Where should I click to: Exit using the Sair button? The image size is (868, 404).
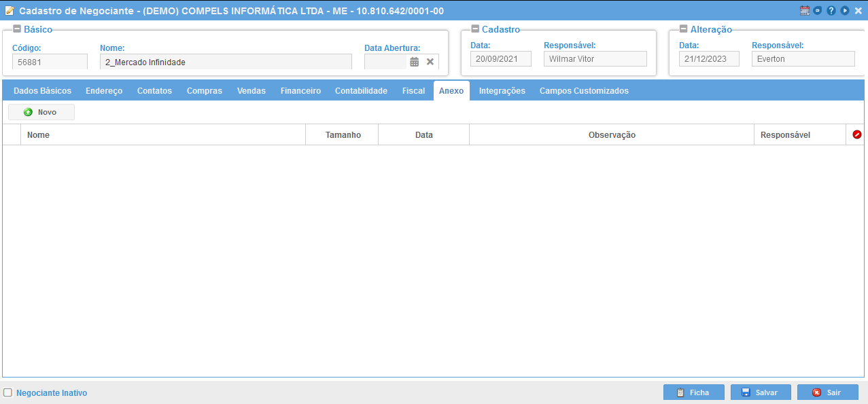click(828, 392)
